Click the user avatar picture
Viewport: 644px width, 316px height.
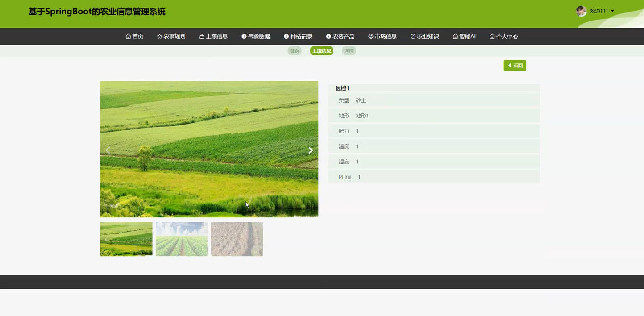582,11
